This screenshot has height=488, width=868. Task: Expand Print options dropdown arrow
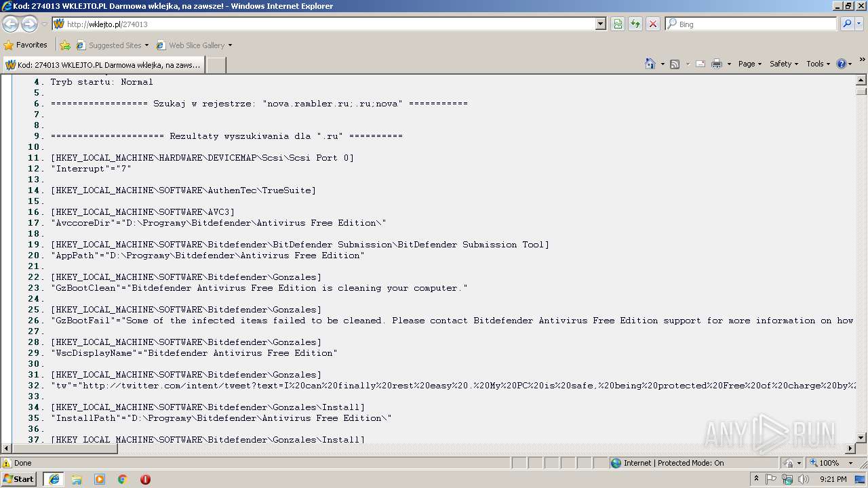729,64
